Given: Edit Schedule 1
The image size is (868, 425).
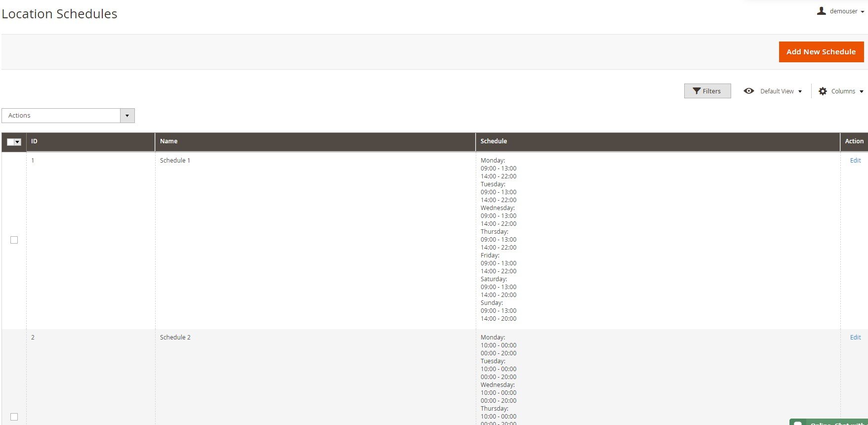Looking at the screenshot, I should [855, 161].
